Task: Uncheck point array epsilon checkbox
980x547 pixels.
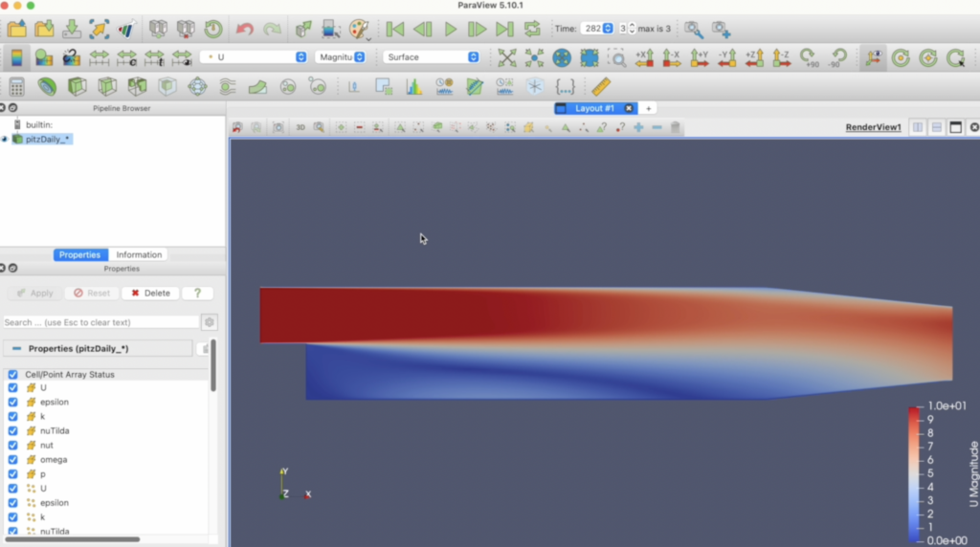Action: click(x=12, y=503)
